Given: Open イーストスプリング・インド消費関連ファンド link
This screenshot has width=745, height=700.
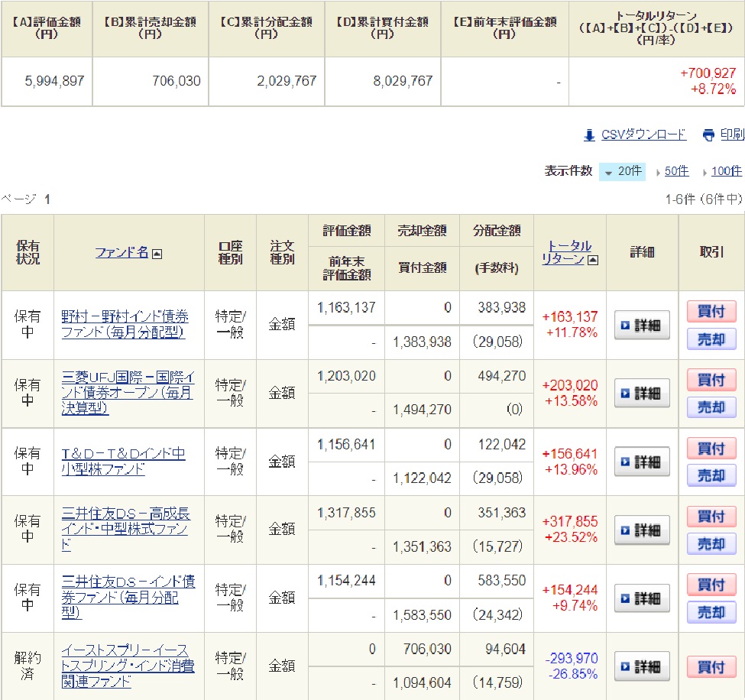Looking at the screenshot, I should [127, 666].
